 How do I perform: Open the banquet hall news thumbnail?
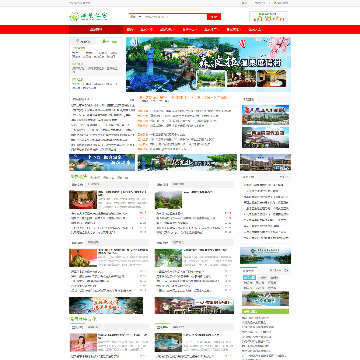click(83, 200)
